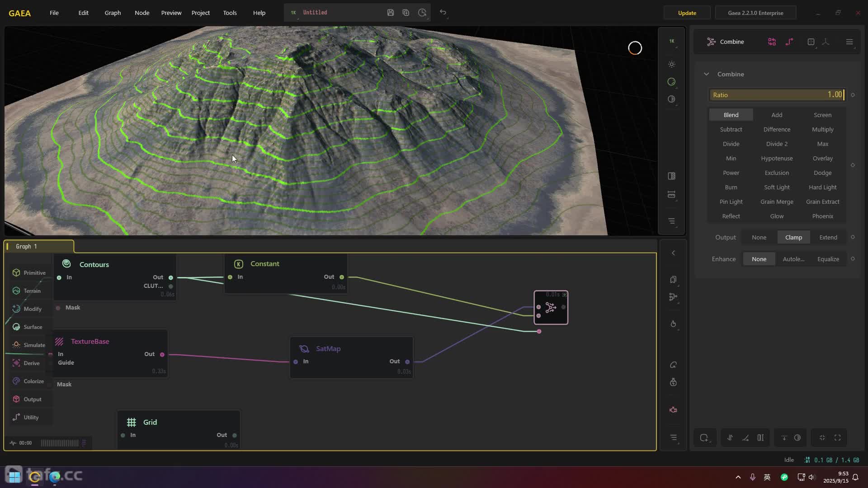The image size is (868, 488).
Task: Click the hamburger menu icon in Combine header
Action: click(x=849, y=42)
